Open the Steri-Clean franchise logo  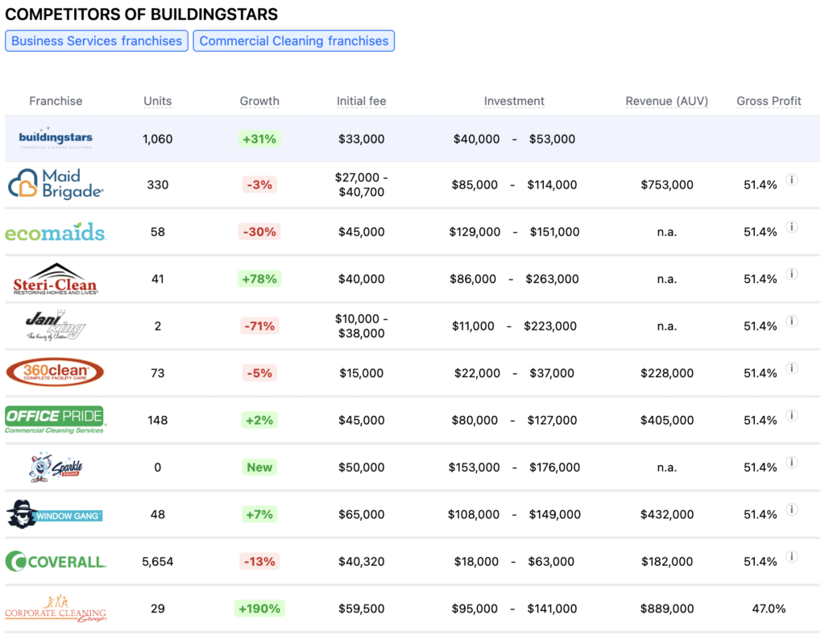coord(56,279)
